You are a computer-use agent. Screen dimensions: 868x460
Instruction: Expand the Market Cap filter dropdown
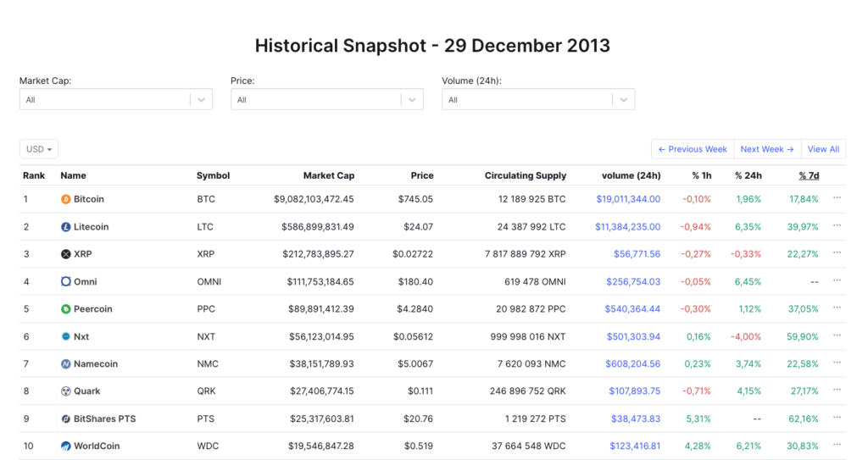[x=115, y=100]
